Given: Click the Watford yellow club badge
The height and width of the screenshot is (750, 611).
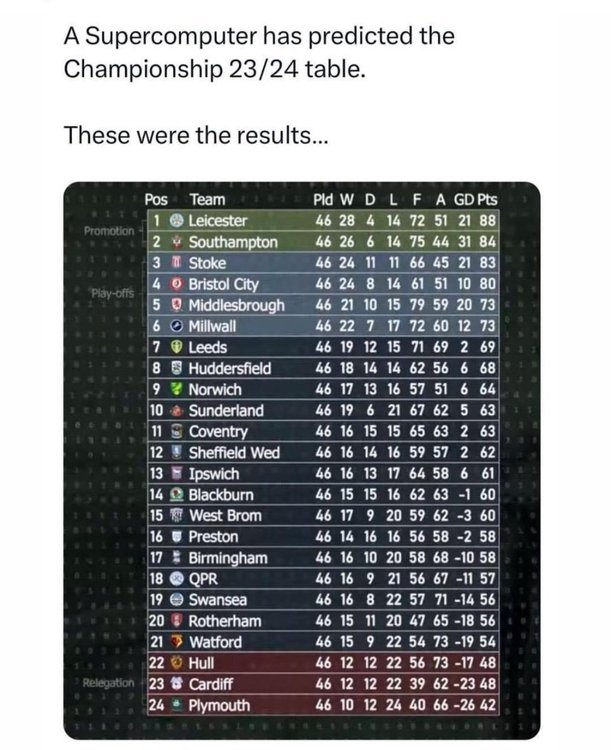Looking at the screenshot, I should pos(177,642).
